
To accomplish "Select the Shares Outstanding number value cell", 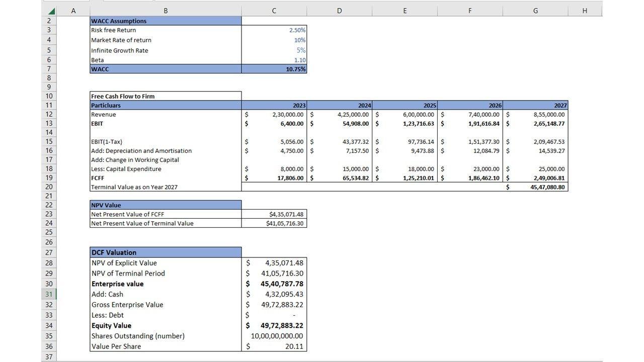I will pos(274,336).
